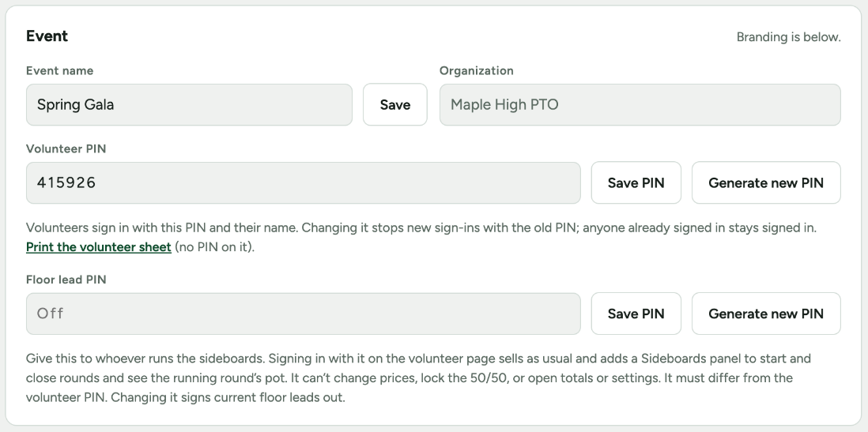Click the Organization label

[x=476, y=71]
